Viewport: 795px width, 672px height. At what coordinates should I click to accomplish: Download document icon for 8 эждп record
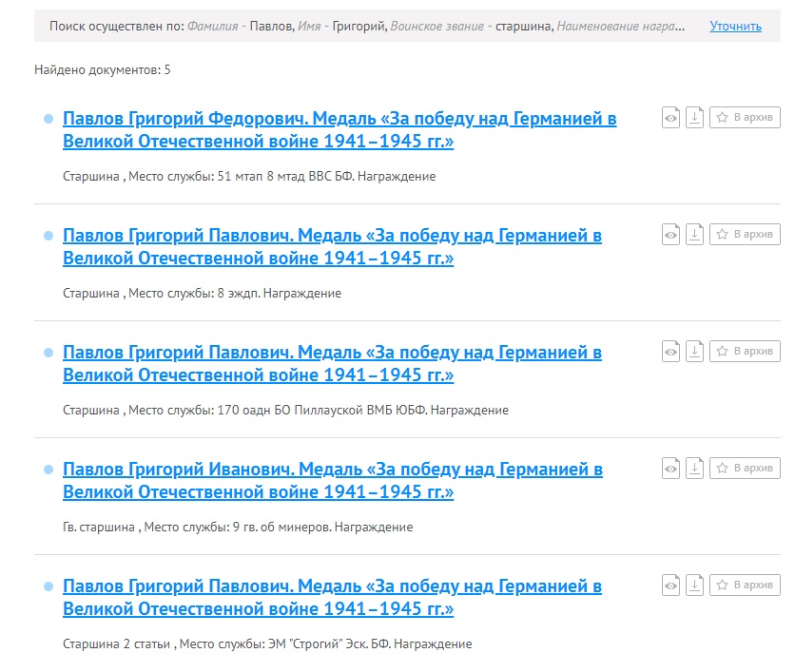[694, 235]
